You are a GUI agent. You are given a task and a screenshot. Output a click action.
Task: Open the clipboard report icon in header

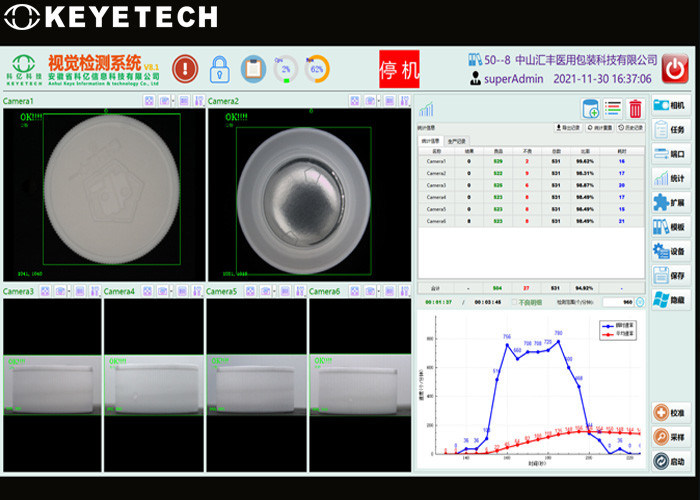(253, 69)
